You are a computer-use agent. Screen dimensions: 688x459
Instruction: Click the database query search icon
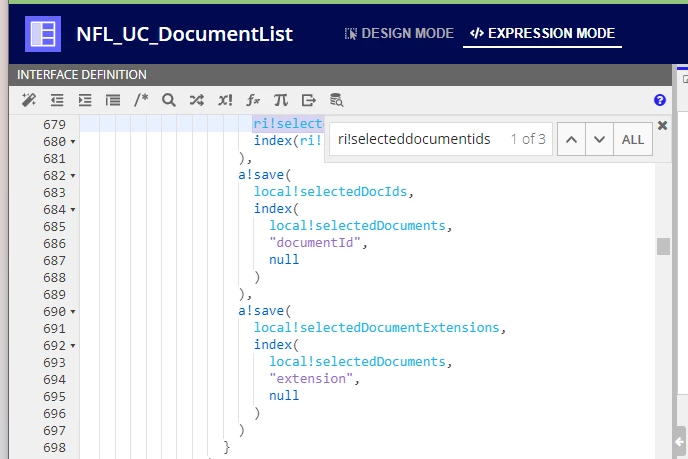coord(337,100)
